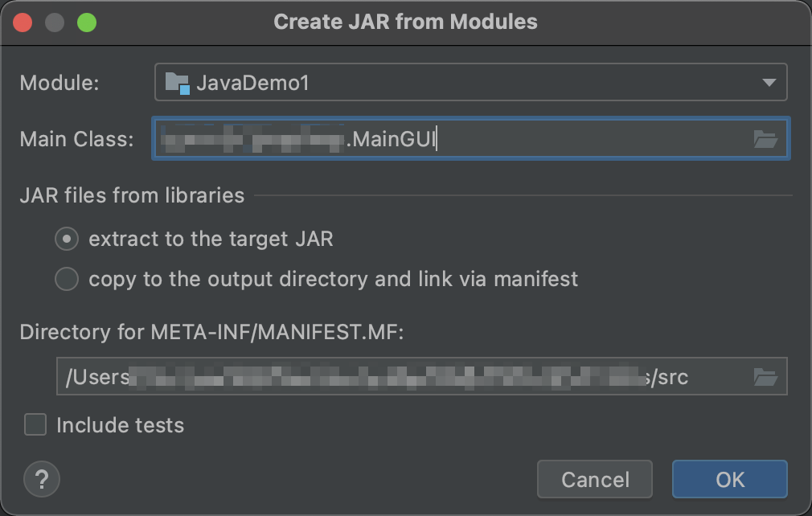The image size is (812, 516).
Task: Click the Create JAR from Modules title bar
Action: (x=405, y=23)
